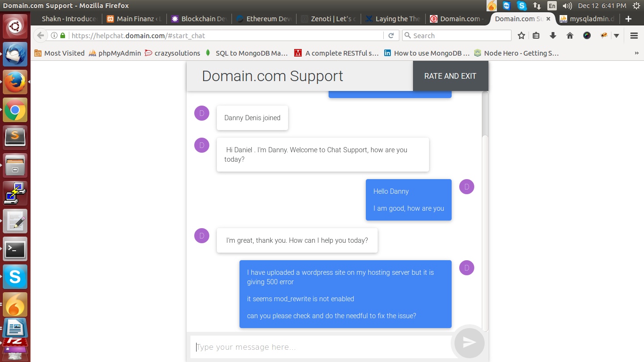Show the bookmarks list icon in toolbar
Screen dimensions: 644x362
(536, 36)
